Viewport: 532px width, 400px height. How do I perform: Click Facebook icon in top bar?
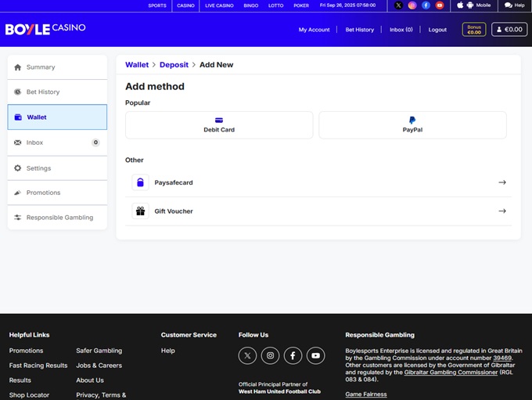coord(426,5)
